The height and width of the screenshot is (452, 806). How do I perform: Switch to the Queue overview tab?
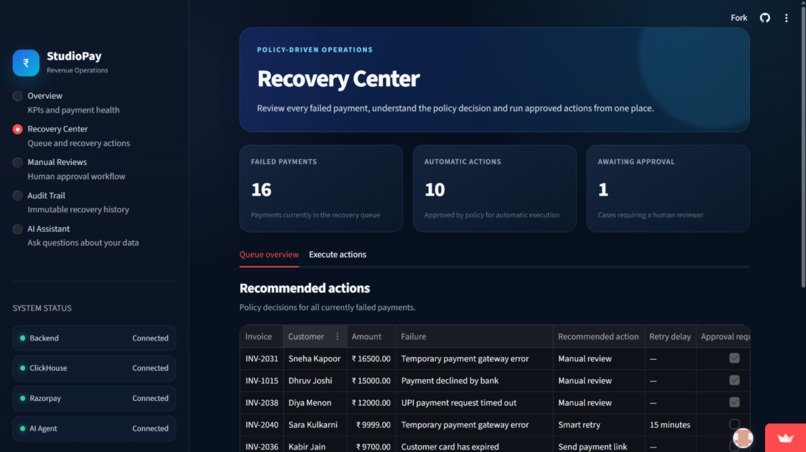[269, 255]
